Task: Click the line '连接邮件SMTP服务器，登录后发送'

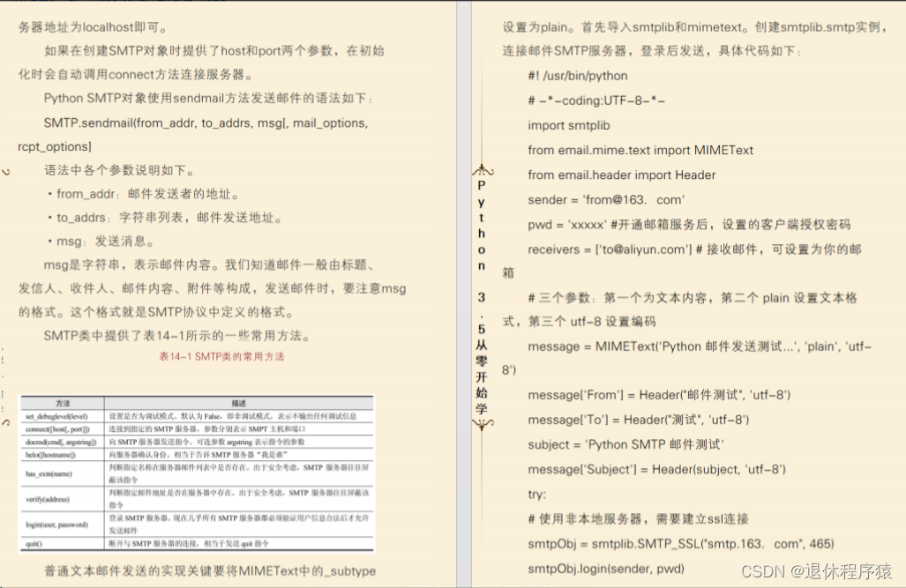Action: click(x=652, y=51)
